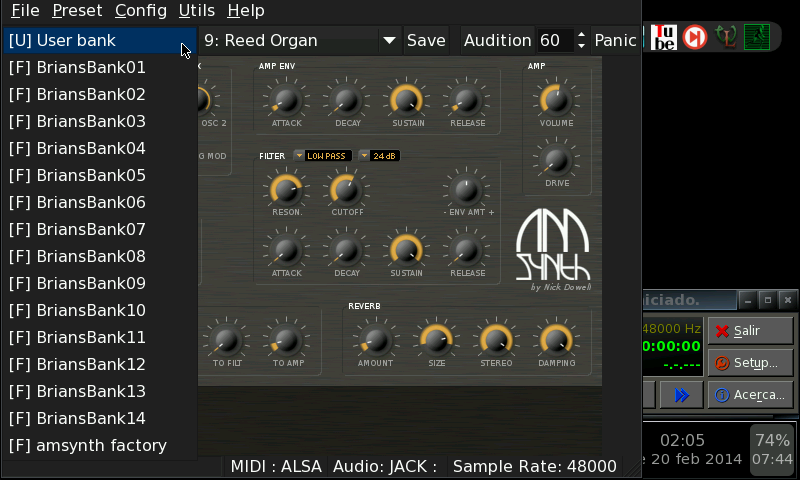This screenshot has width=800, height=480.
Task: Click the Panic button
Action: coord(615,40)
